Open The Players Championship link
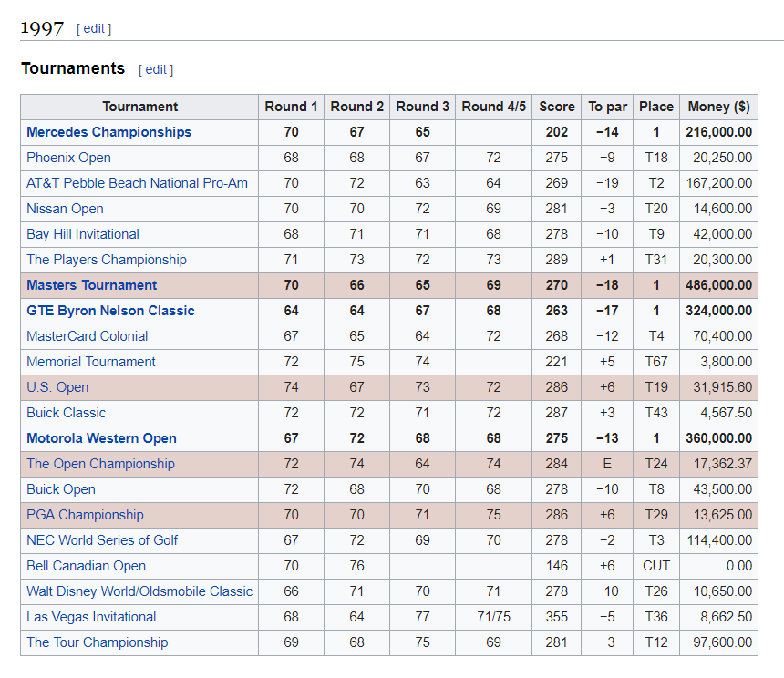The height and width of the screenshot is (678, 784). [x=107, y=260]
